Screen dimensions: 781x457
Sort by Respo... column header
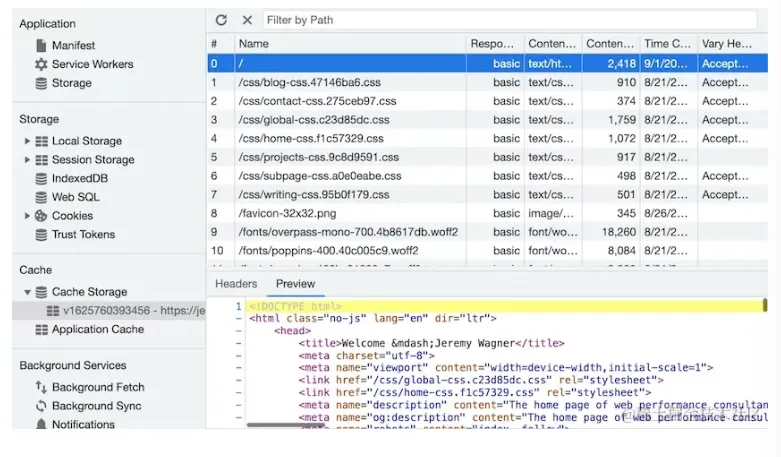pyautogui.click(x=495, y=44)
